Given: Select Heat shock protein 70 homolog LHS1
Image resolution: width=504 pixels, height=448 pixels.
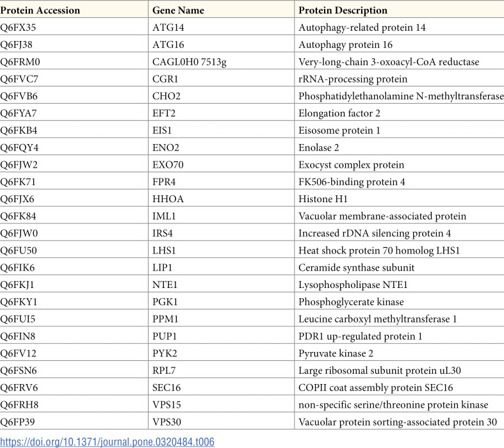Looking at the screenshot, I should 379,250.
